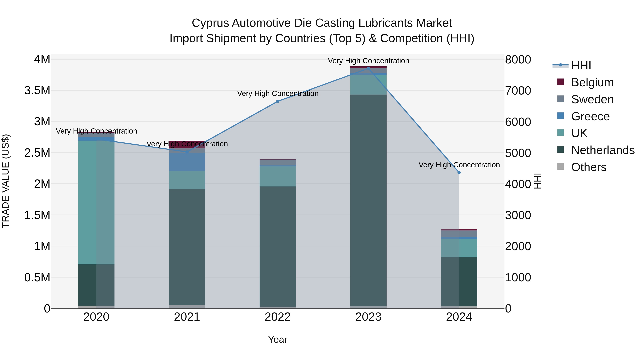Click the 'Year' axis title
The width and height of the screenshot is (644, 362).
(277, 340)
